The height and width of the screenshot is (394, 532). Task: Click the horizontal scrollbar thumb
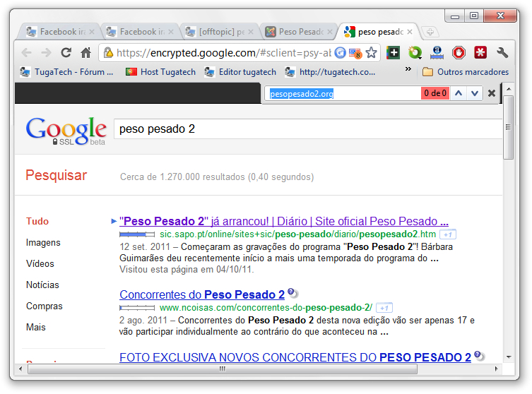pos(223,369)
